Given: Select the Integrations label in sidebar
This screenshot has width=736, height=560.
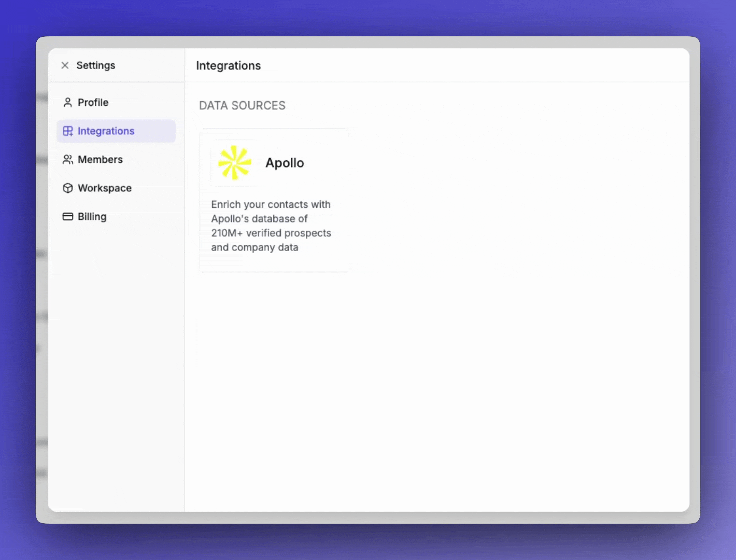Looking at the screenshot, I should [106, 131].
